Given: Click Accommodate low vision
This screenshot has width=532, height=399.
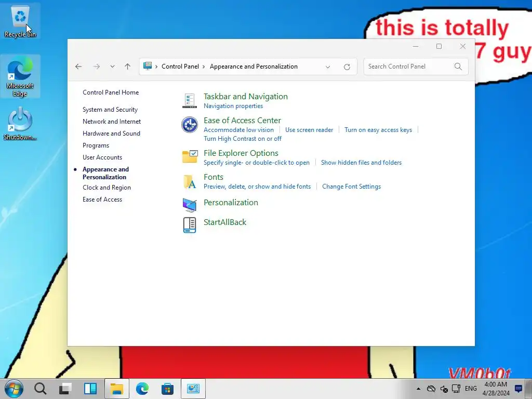Looking at the screenshot, I should coord(238,130).
